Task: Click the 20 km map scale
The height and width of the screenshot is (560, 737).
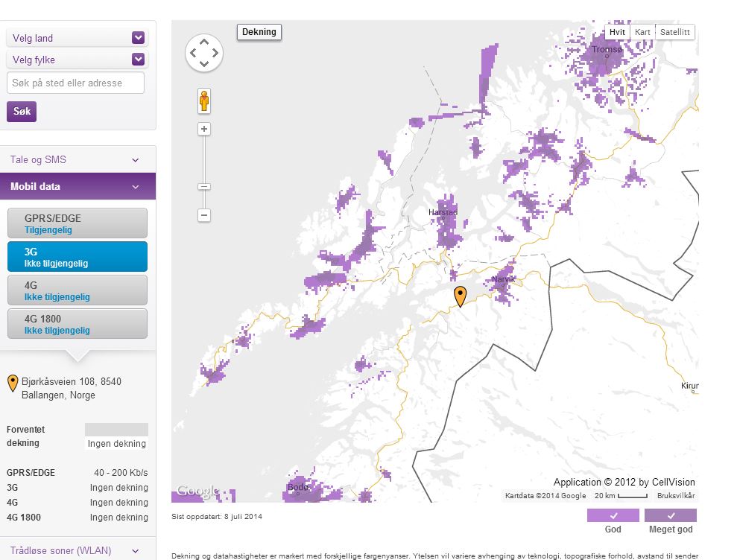Action: pyautogui.click(x=621, y=496)
